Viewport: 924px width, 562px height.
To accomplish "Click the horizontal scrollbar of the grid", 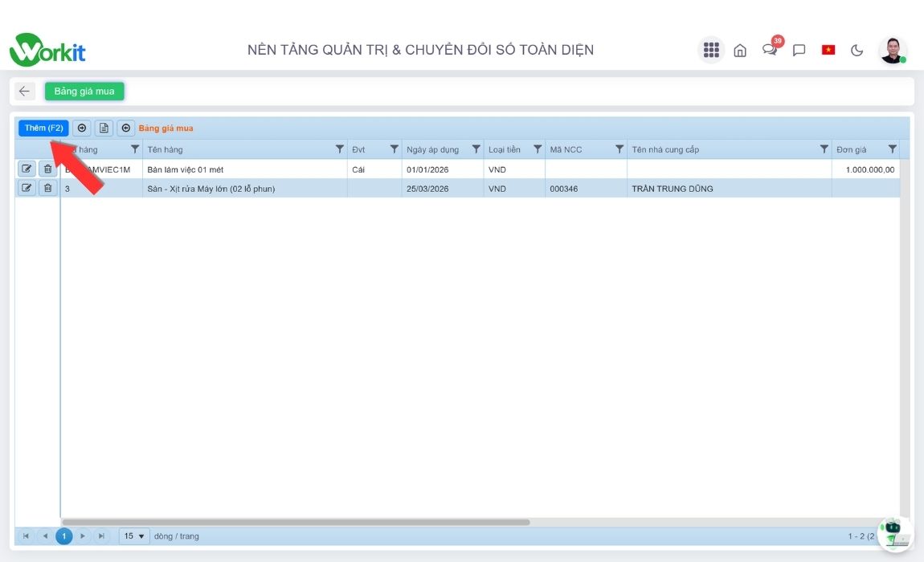I will point(296,522).
